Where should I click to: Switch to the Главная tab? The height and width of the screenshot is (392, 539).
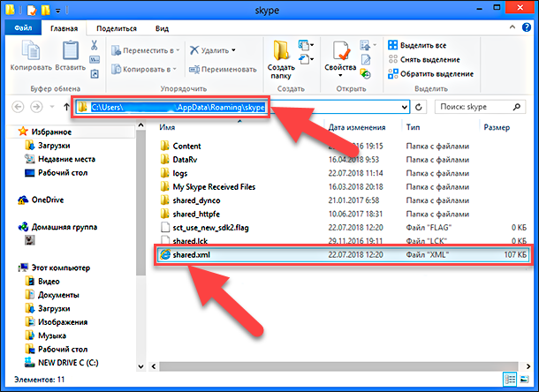point(64,28)
